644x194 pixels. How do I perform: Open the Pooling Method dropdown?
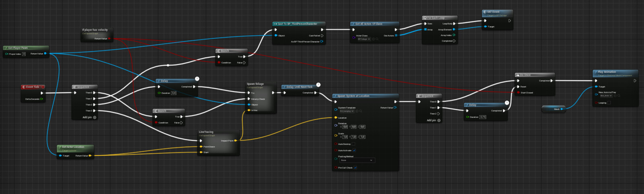(357, 160)
